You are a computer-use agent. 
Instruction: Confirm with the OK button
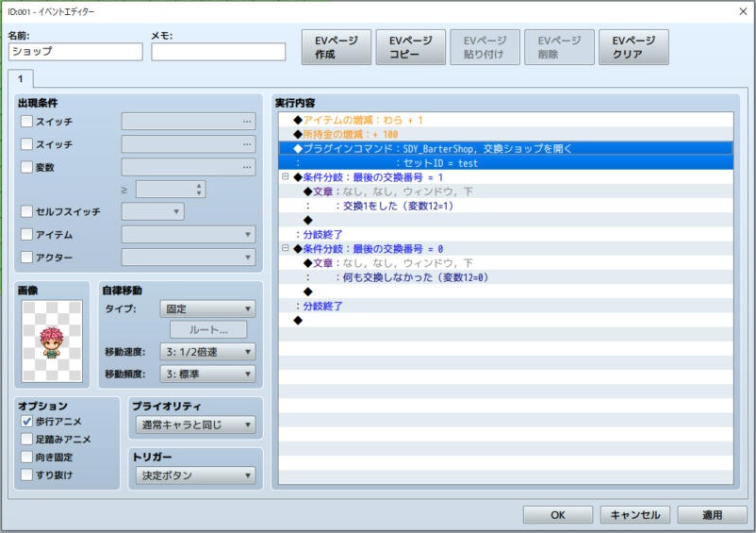coord(558,515)
